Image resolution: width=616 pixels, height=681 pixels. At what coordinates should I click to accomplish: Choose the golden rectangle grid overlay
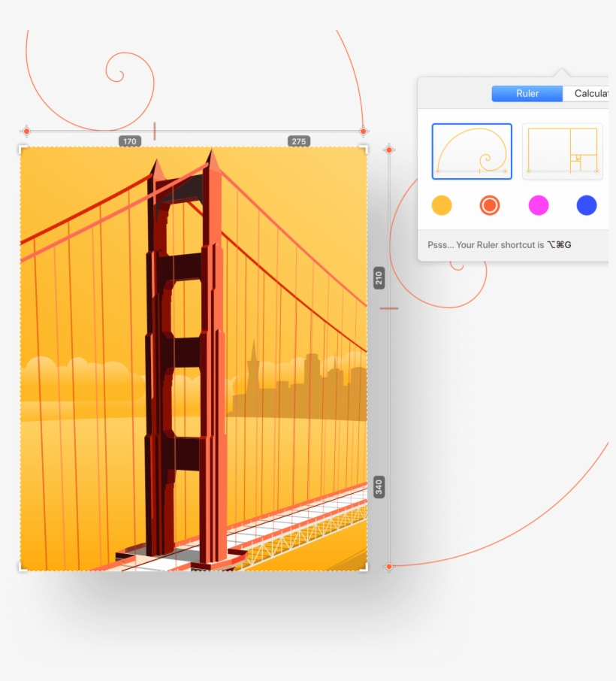[x=562, y=151]
